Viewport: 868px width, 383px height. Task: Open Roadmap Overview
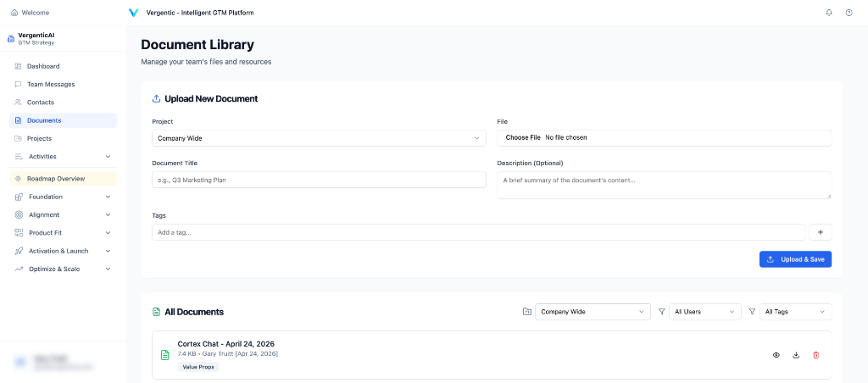(63, 179)
